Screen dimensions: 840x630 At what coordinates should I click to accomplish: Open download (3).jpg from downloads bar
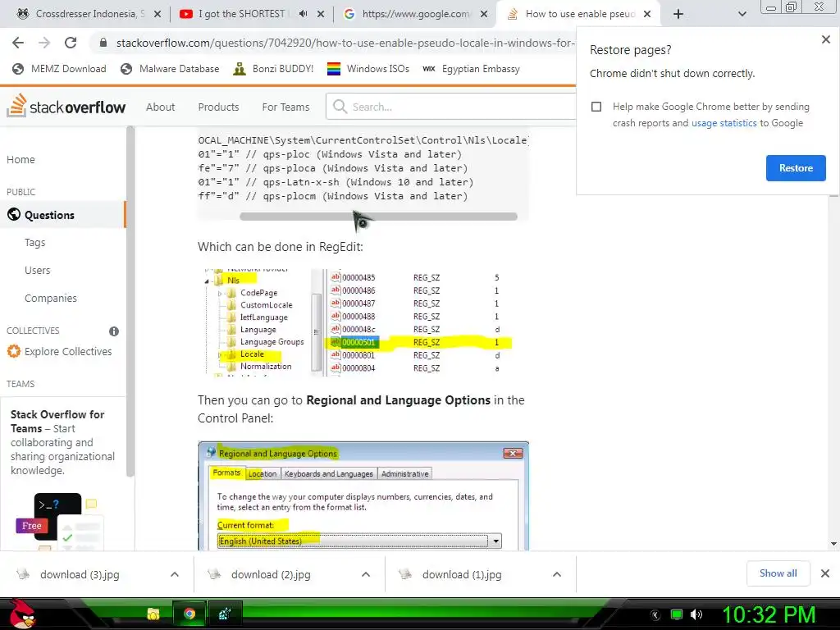(80, 574)
